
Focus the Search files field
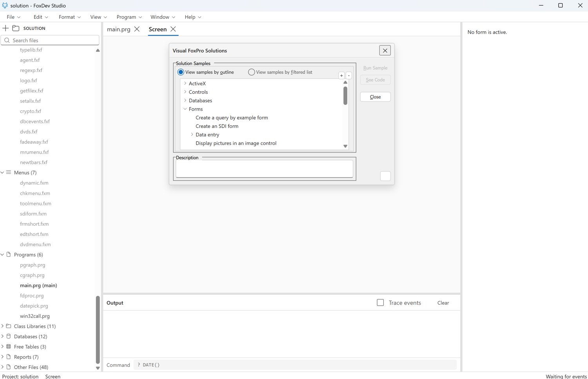point(50,40)
